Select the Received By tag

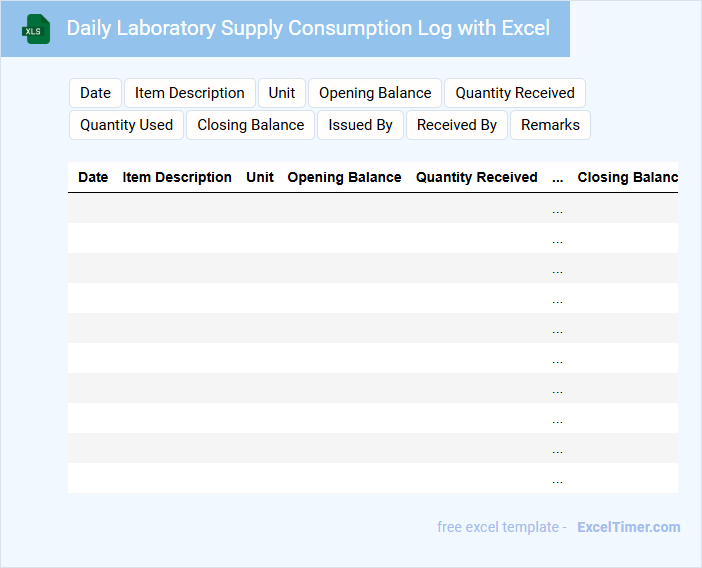tap(456, 125)
